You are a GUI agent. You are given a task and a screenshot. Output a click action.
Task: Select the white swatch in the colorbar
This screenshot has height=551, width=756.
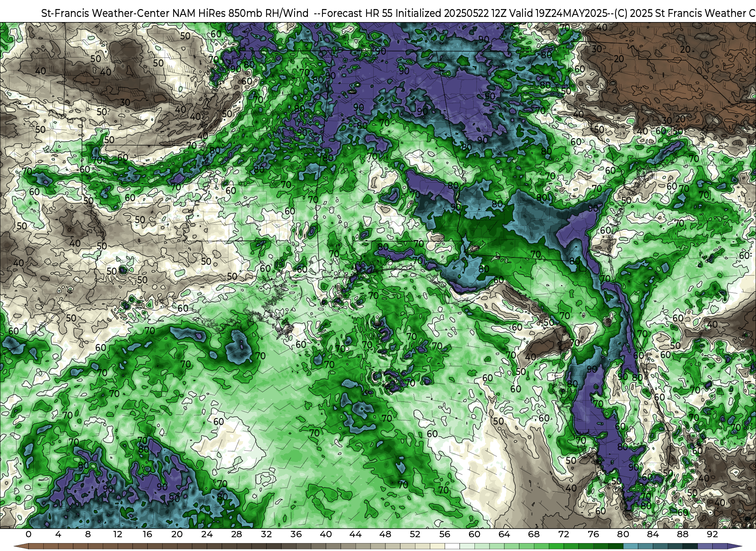click(x=452, y=546)
